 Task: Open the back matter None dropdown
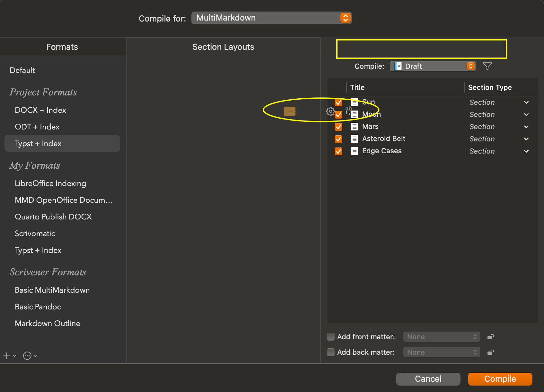(x=442, y=352)
